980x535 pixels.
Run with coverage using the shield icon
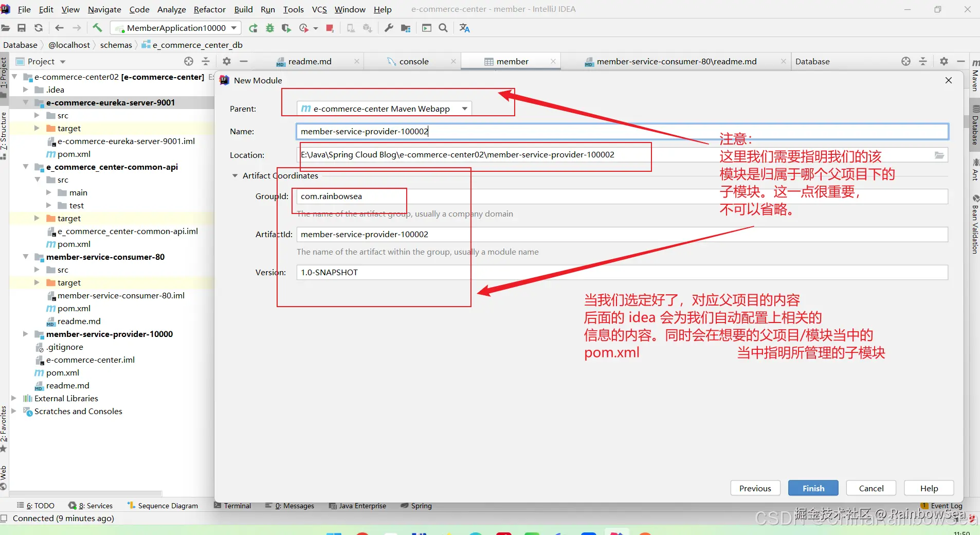coord(286,28)
